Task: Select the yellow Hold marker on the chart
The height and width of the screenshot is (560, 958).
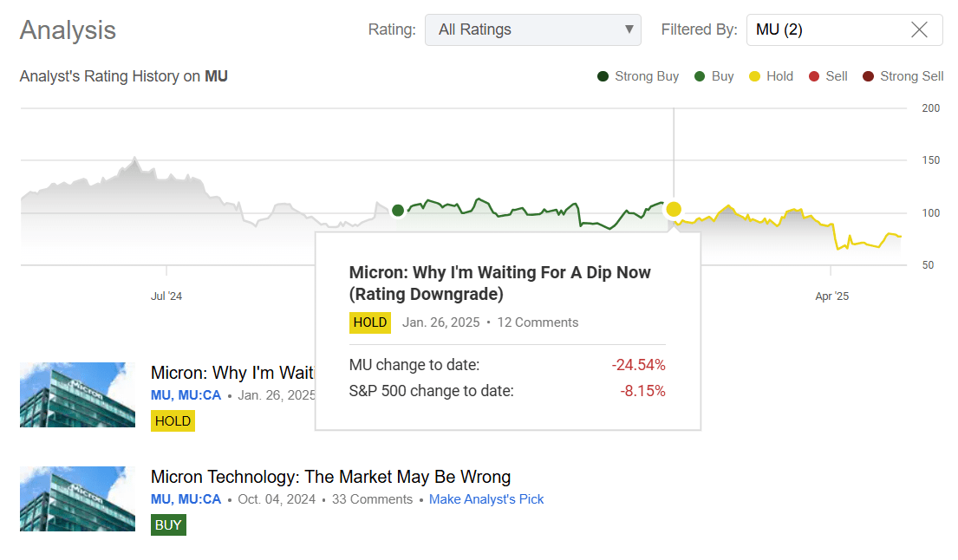Action: click(x=675, y=209)
